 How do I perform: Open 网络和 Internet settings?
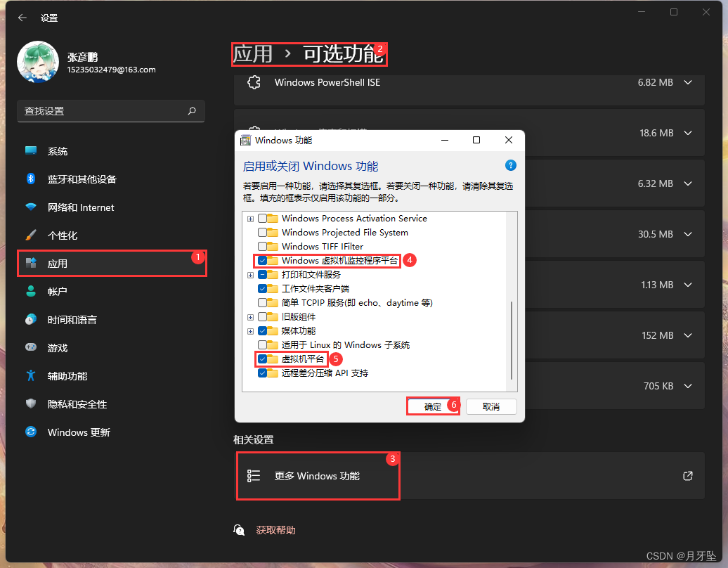point(110,207)
